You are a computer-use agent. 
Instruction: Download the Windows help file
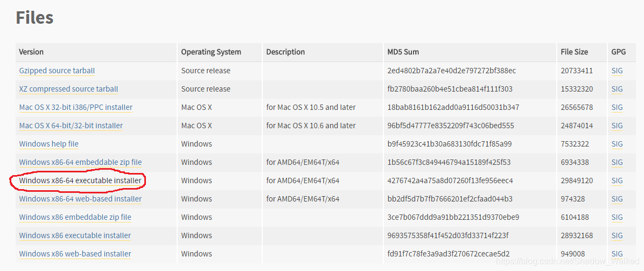[x=48, y=144]
